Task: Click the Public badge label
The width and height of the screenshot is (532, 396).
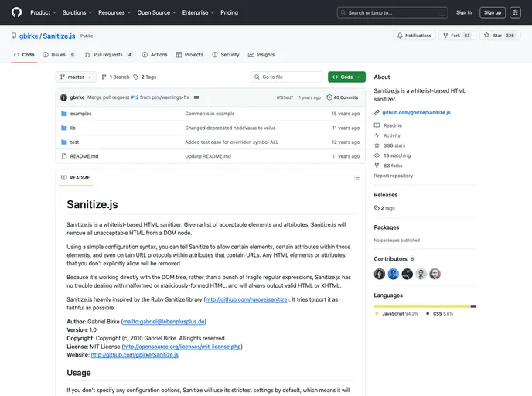Action: [x=87, y=36]
